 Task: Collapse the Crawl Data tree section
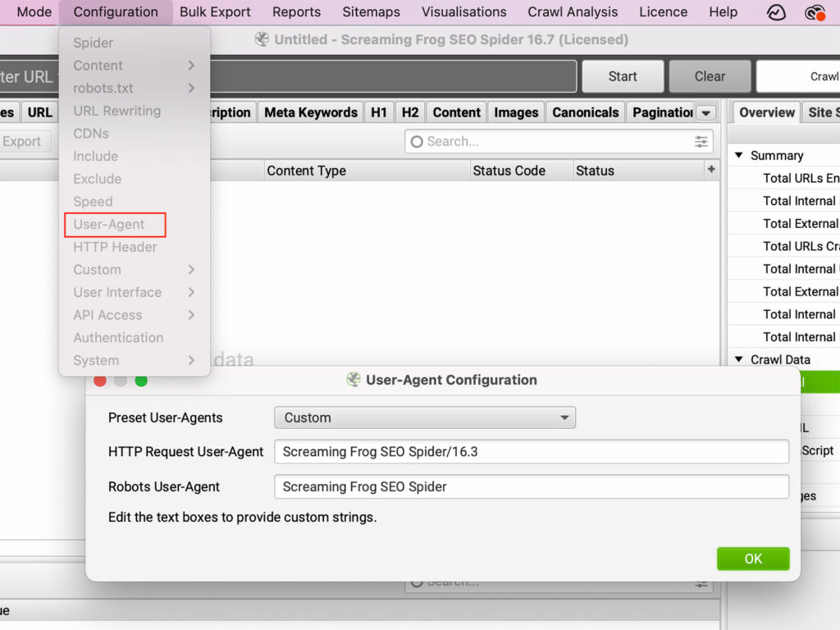tap(739, 359)
